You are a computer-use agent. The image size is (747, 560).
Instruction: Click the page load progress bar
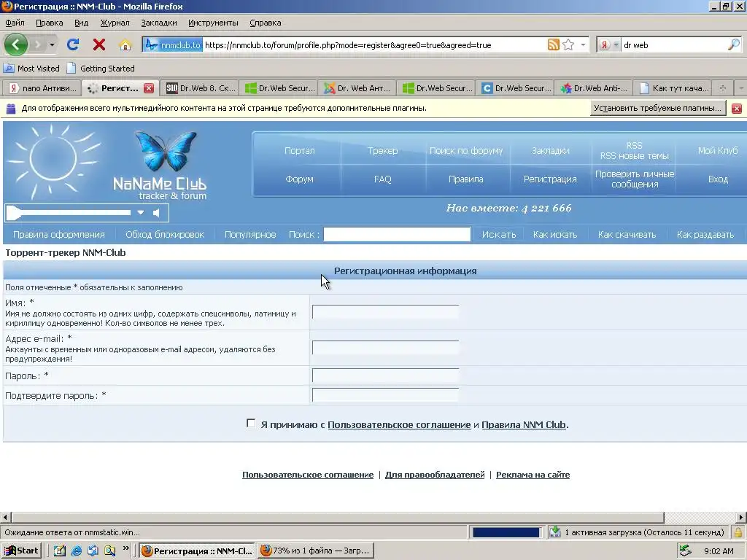[506, 532]
